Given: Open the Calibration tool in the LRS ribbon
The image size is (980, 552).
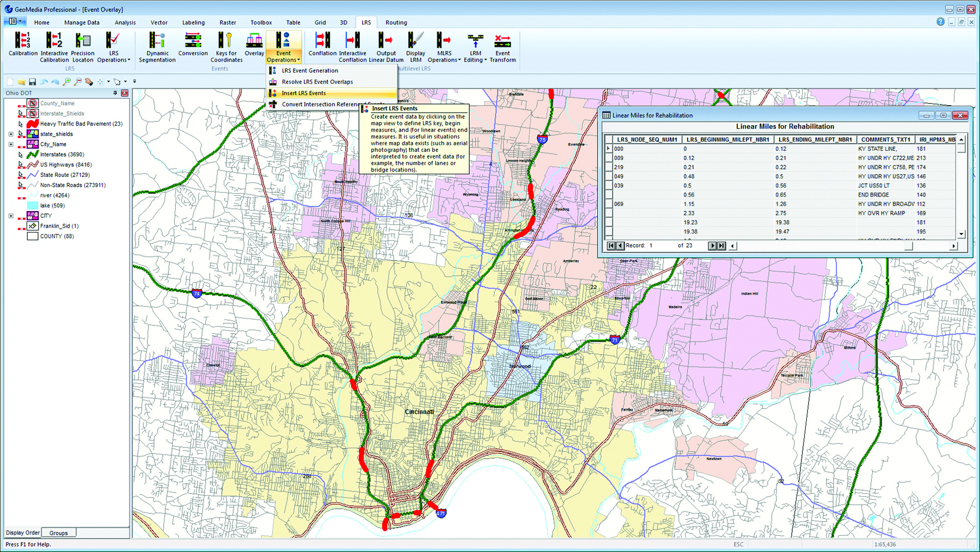Looking at the screenshot, I should (23, 45).
